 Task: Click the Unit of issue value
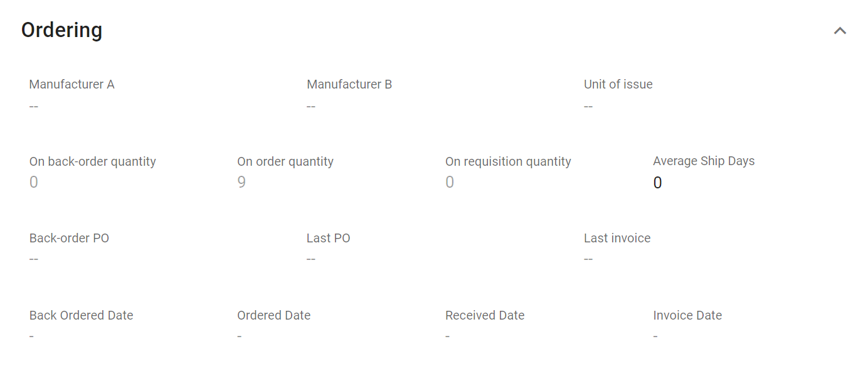[x=588, y=106]
